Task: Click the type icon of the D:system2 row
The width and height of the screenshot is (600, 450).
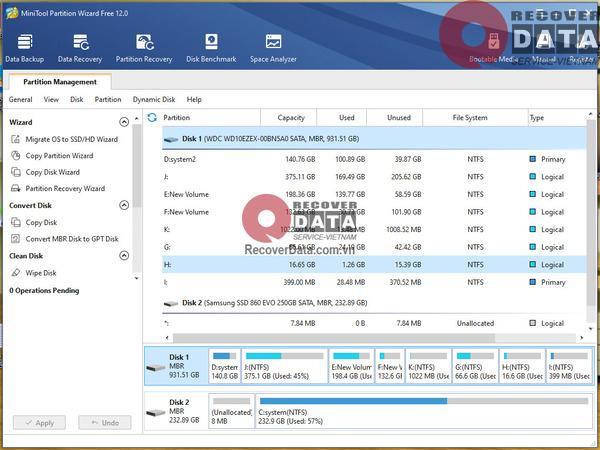Action: [532, 159]
